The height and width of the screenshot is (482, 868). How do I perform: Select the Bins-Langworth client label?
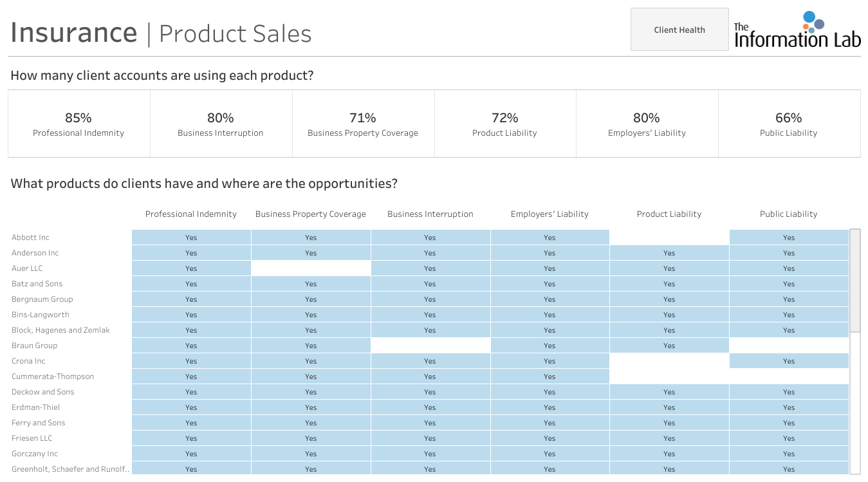pos(41,315)
